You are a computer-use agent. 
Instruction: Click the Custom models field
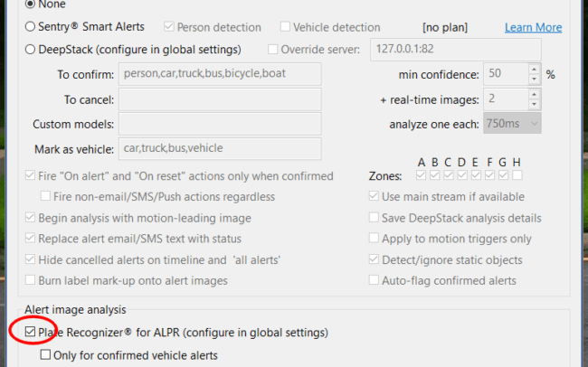(220, 124)
